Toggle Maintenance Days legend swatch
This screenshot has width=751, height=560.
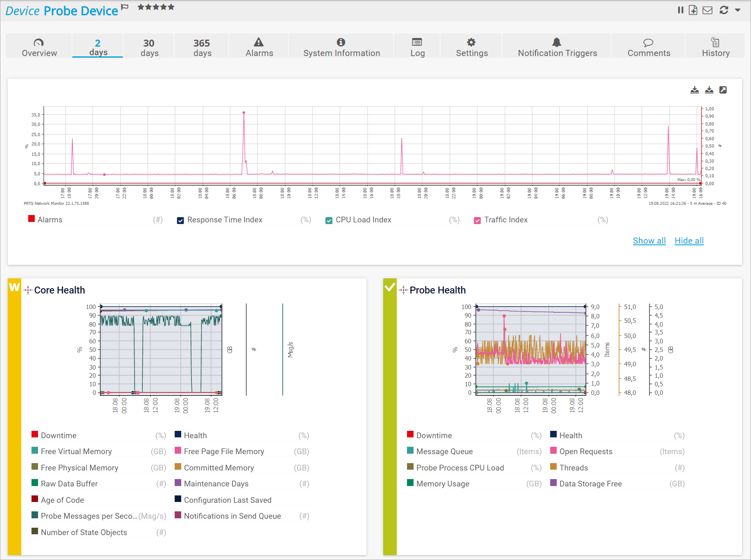(178, 483)
